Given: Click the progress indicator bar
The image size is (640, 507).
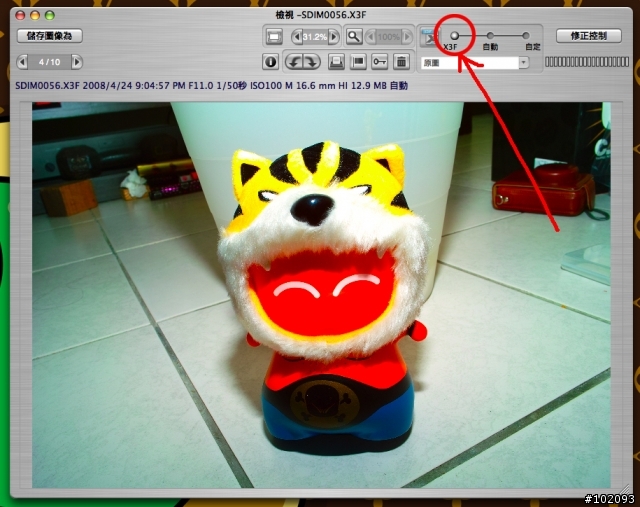Looking at the screenshot, I should tap(587, 62).
